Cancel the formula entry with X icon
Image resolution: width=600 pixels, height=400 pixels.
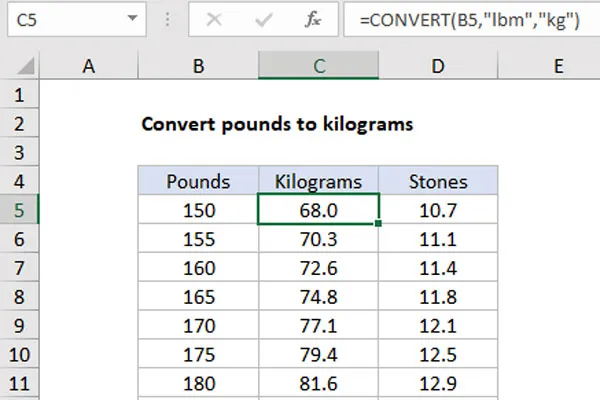point(214,20)
